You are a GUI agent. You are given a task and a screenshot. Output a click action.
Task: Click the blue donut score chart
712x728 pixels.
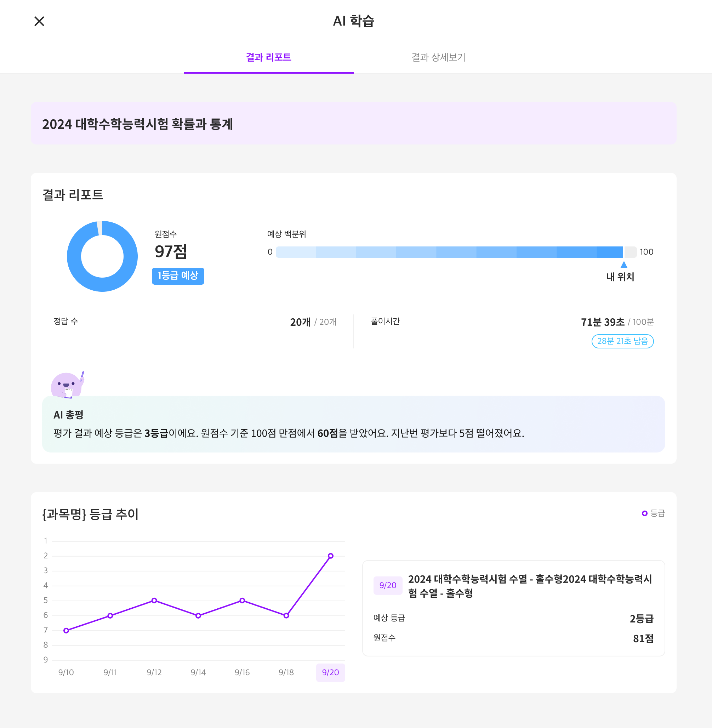[x=75, y=256]
